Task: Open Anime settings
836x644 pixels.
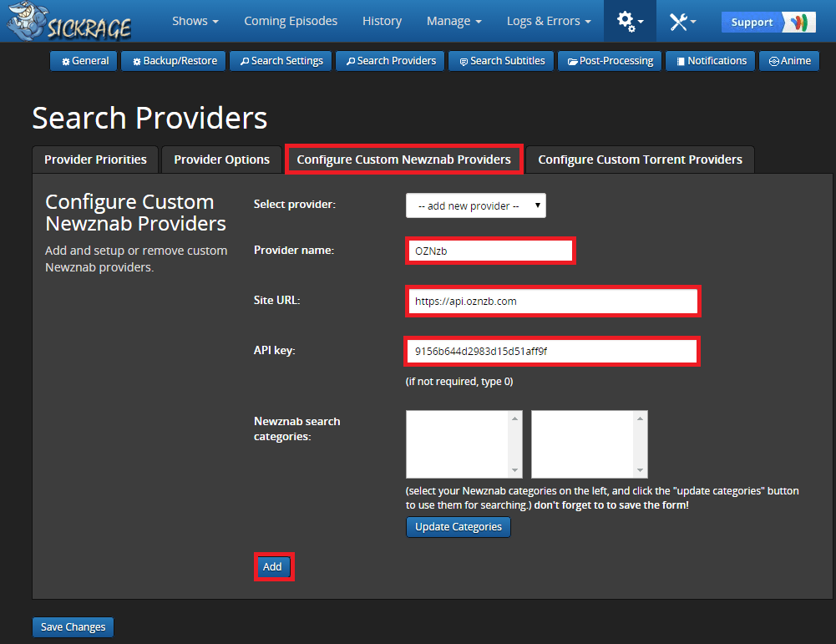Action: pos(789,61)
